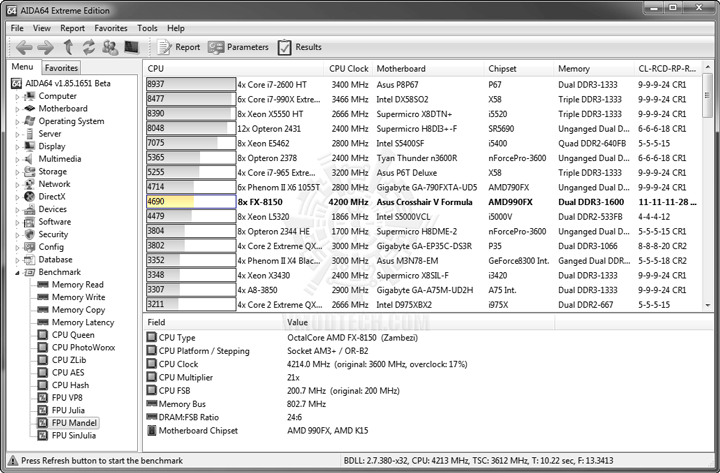This screenshot has height=473, width=720.
Task: Open the File menu
Action: (x=17, y=28)
